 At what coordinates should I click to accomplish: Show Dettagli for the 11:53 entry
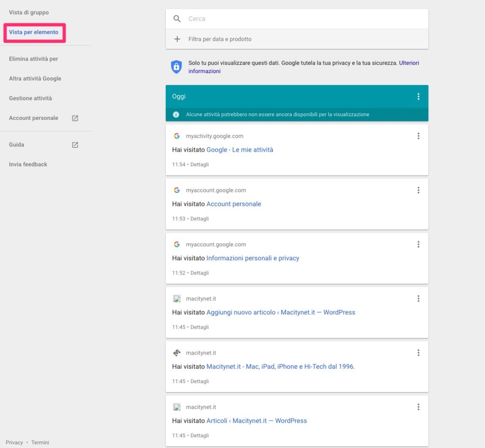pyautogui.click(x=199, y=219)
